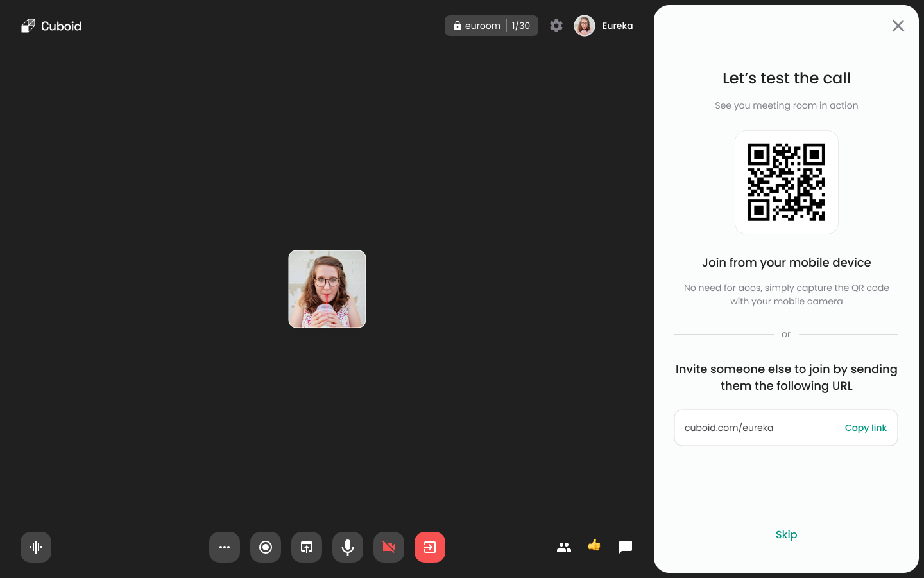924x578 pixels.
Task: Open settings via the gear icon
Action: [x=556, y=26]
